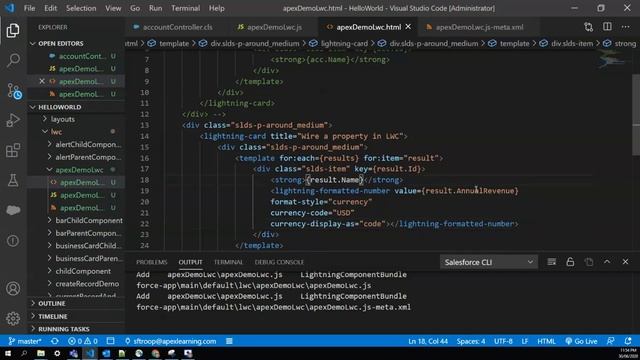The width and height of the screenshot is (640, 360).
Task: Expand the Outline section
Action: coord(52,304)
